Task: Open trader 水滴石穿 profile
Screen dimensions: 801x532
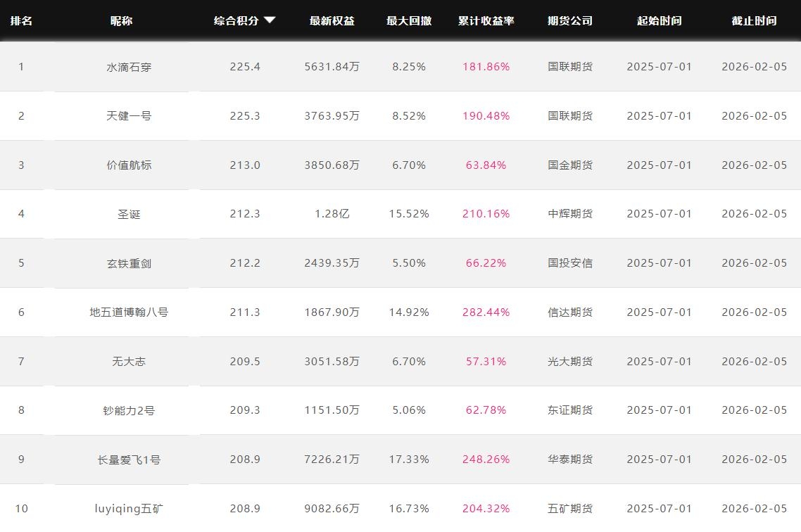Action: (129, 67)
